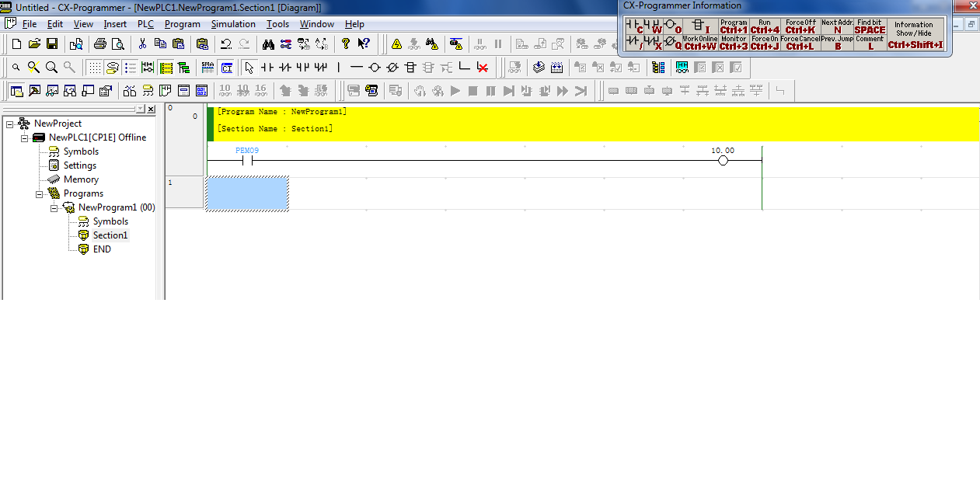This screenshot has height=477, width=980.
Task: Toggle the grid display button
Action: (x=93, y=68)
